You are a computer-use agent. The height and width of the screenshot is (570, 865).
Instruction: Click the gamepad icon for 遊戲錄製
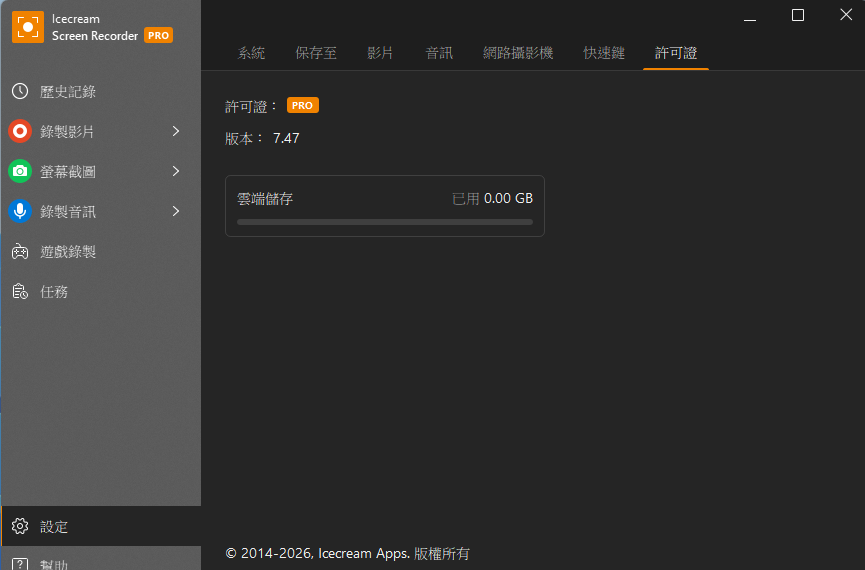[x=20, y=252]
